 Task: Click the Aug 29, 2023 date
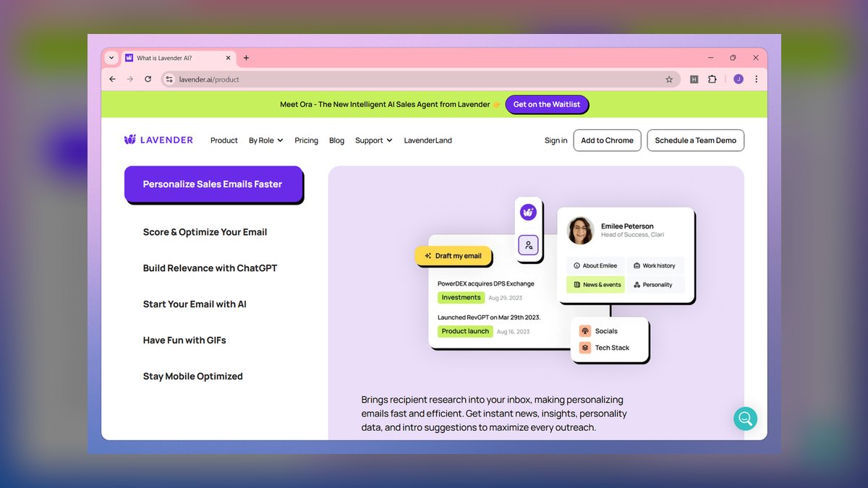click(505, 298)
